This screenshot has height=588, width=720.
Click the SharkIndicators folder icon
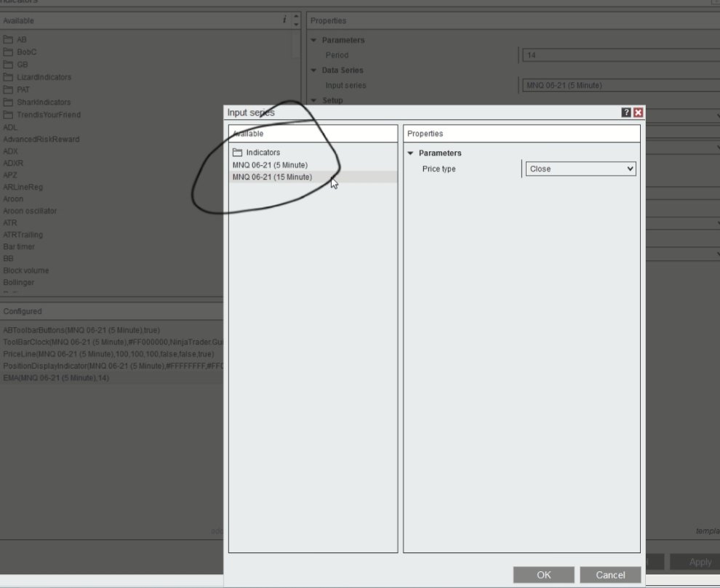(8, 102)
